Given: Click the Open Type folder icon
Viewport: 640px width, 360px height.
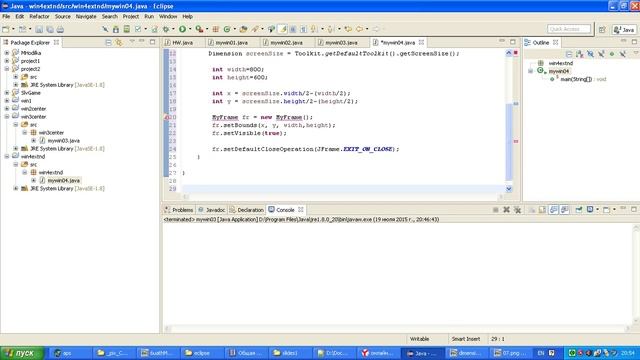Looking at the screenshot, I should point(243,29).
